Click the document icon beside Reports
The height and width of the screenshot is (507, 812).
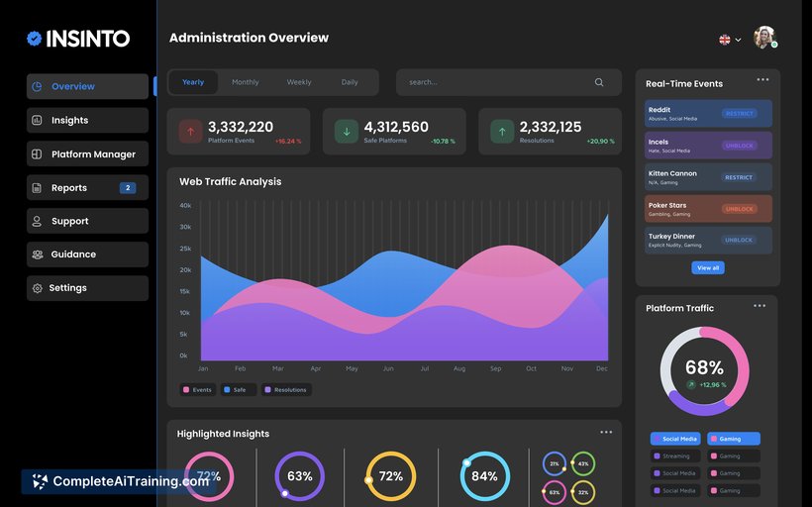(37, 187)
